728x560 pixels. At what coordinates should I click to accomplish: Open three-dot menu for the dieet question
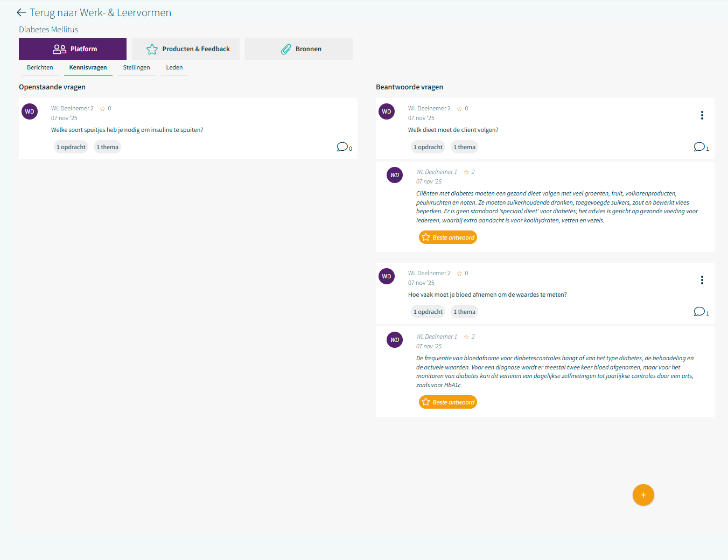(x=702, y=115)
